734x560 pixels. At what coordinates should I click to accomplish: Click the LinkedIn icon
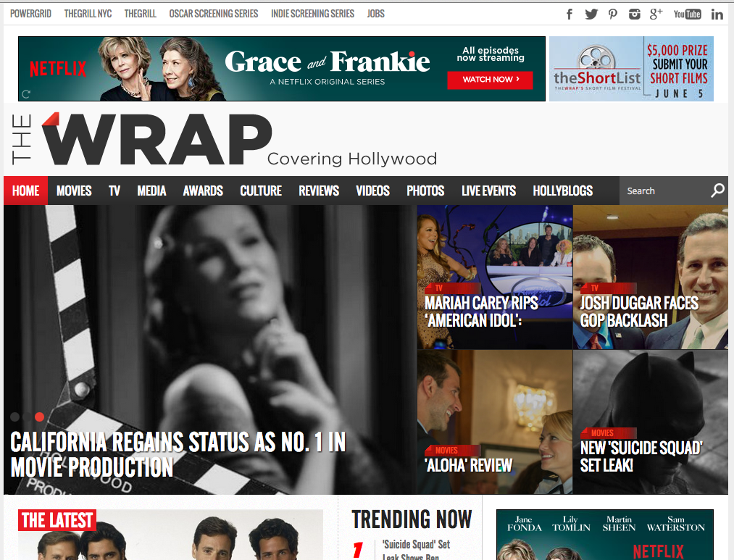tap(717, 14)
